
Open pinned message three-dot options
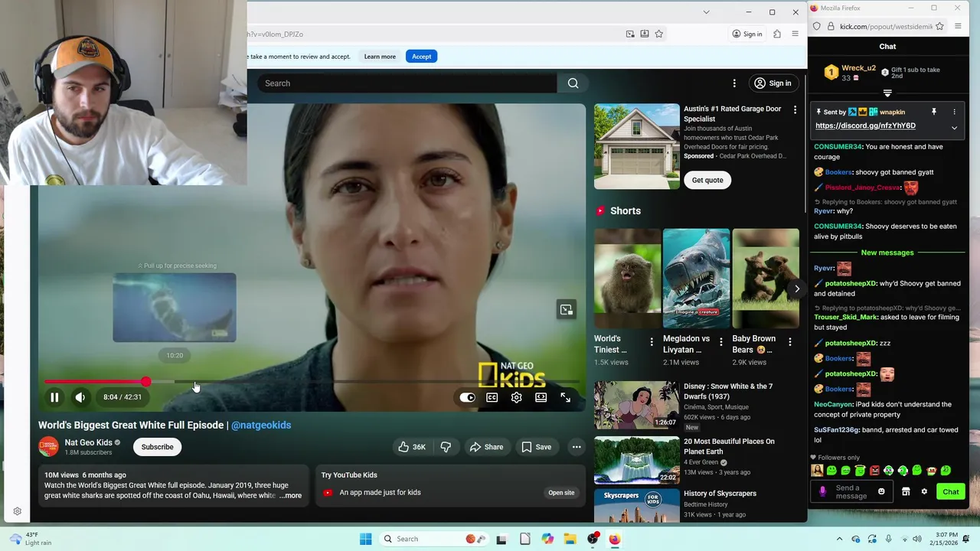point(954,112)
